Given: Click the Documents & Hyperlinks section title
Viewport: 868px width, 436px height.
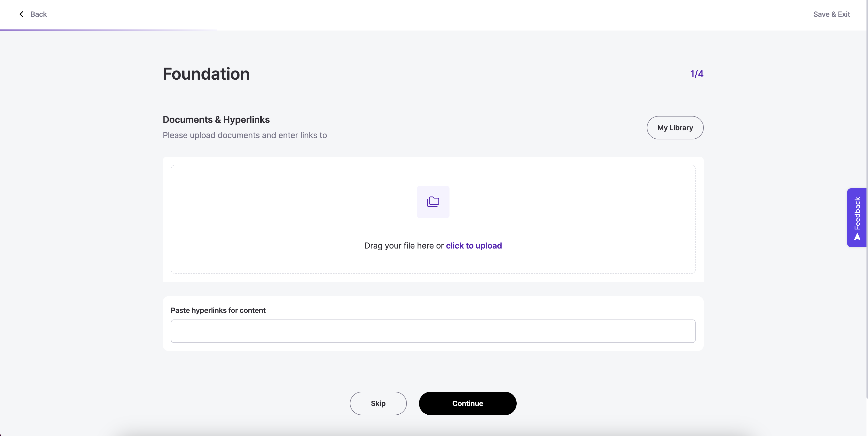Looking at the screenshot, I should click(x=216, y=120).
